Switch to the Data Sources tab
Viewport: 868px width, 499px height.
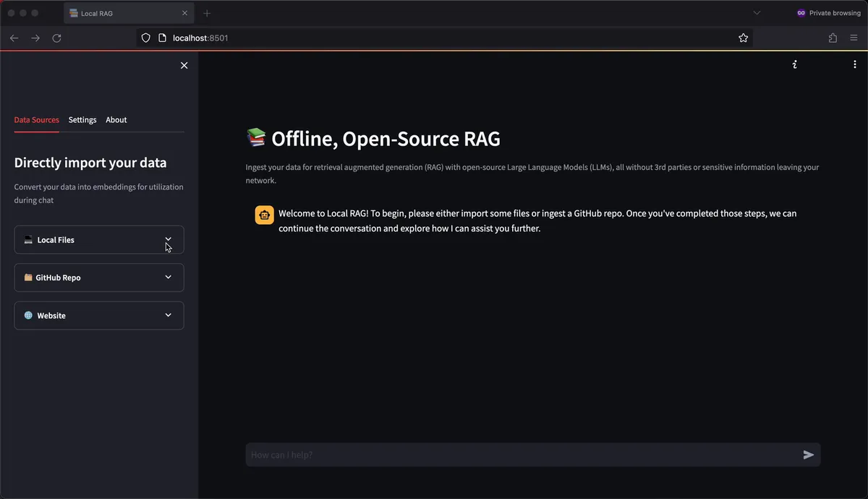37,120
